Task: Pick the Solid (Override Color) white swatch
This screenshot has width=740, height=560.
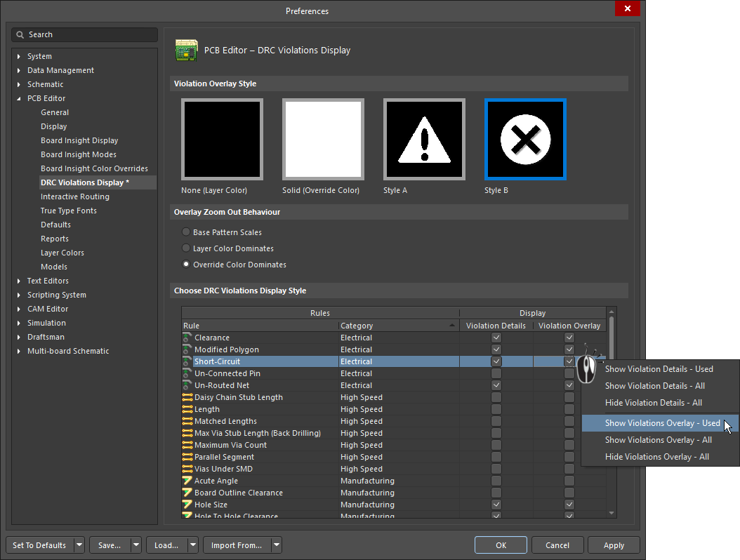Action: (323, 140)
